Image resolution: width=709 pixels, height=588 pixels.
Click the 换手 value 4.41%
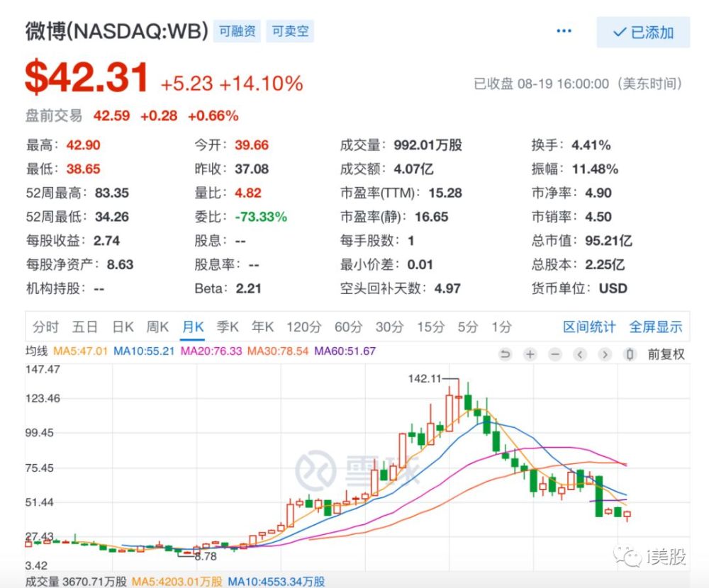point(591,145)
